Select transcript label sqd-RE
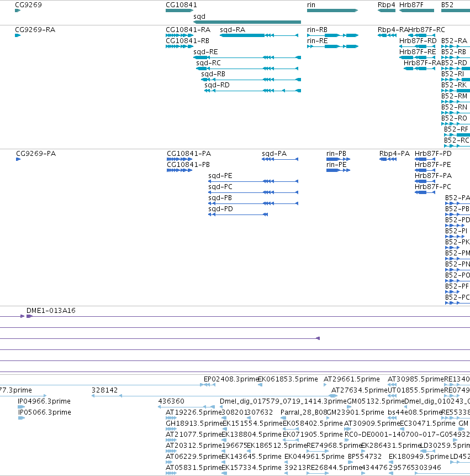 point(205,52)
